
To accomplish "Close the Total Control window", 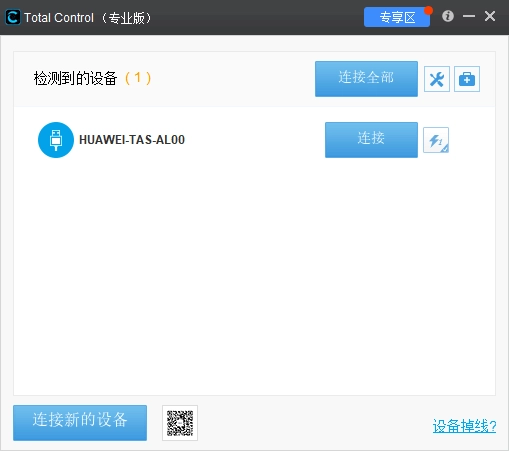I will tap(490, 16).
